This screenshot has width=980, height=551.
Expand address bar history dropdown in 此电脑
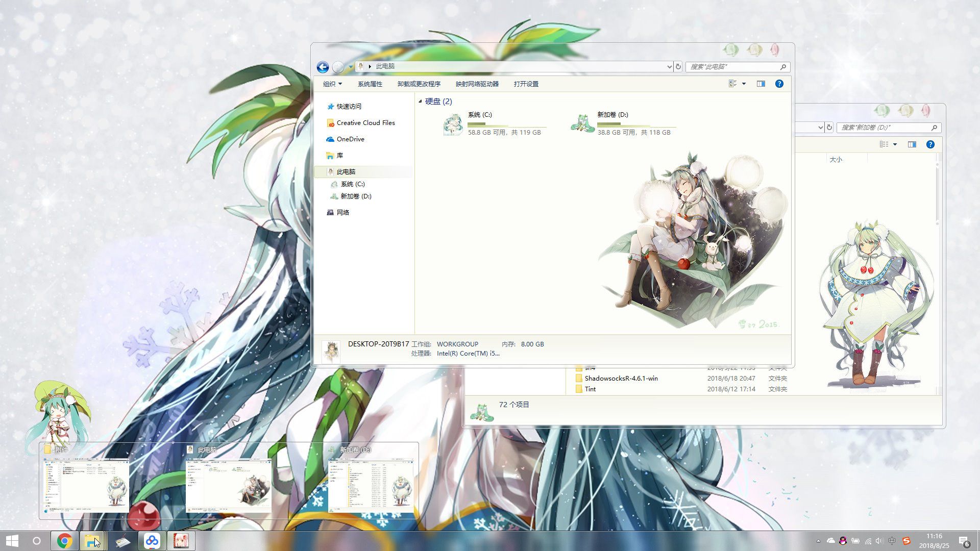click(669, 66)
